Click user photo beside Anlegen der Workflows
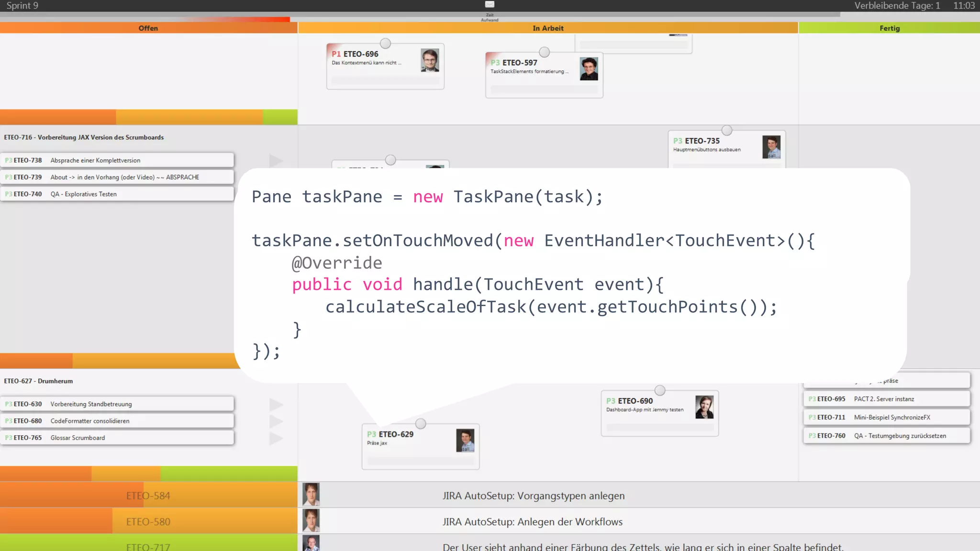 (311, 521)
